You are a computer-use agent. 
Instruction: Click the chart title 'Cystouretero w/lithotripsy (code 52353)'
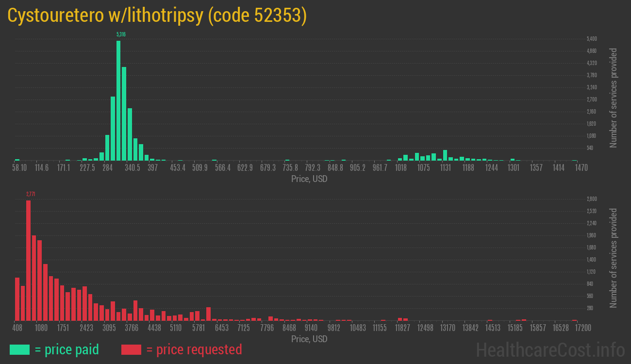[x=157, y=16]
